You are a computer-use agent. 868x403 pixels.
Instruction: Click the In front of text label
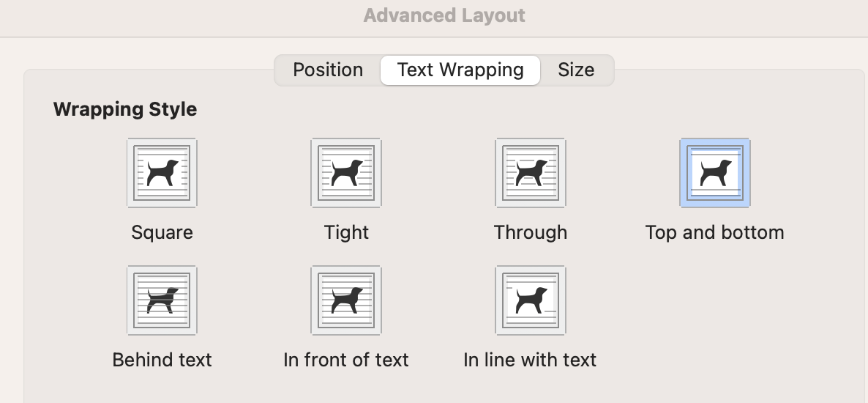tap(346, 361)
